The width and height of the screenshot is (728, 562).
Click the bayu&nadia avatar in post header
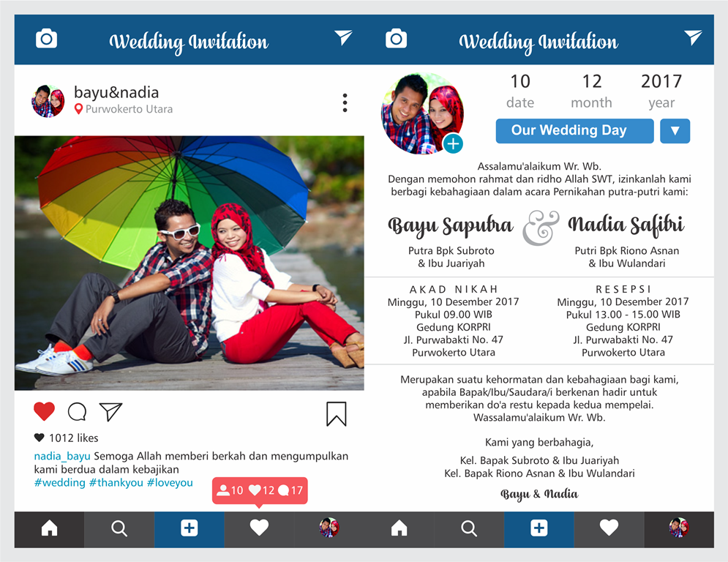(x=48, y=101)
